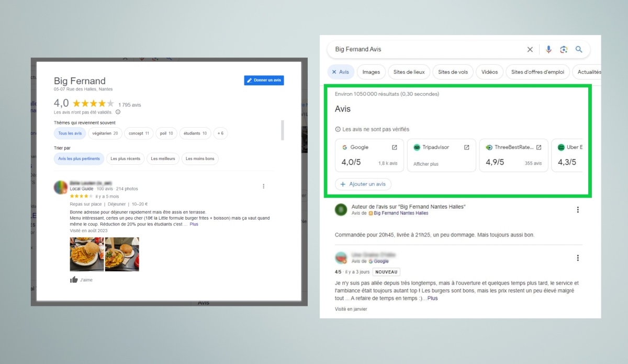Open Google Lens image search icon
This screenshot has height=364, width=628.
(564, 49)
